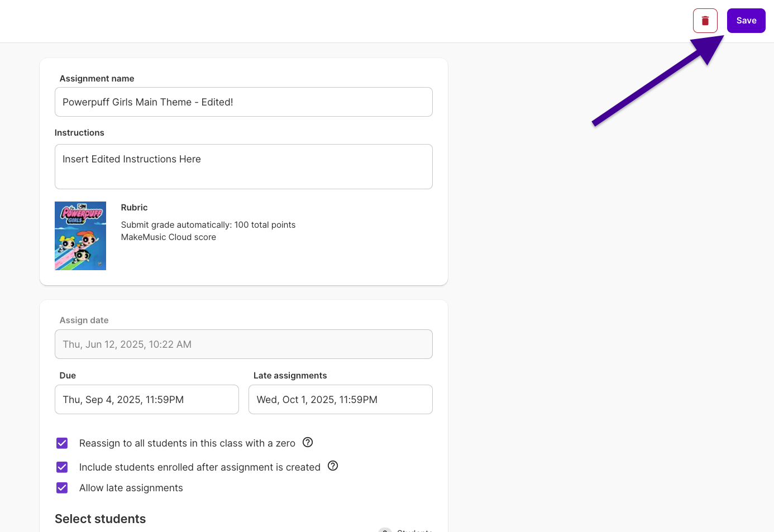Uncheck "Reassign to all students with a zero"
The width and height of the screenshot is (774, 532).
click(61, 443)
